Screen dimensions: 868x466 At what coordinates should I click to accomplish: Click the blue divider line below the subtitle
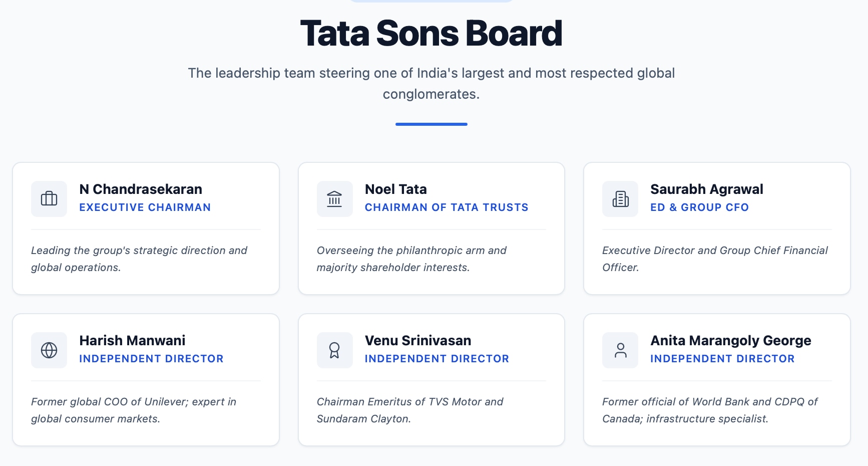[x=431, y=124]
